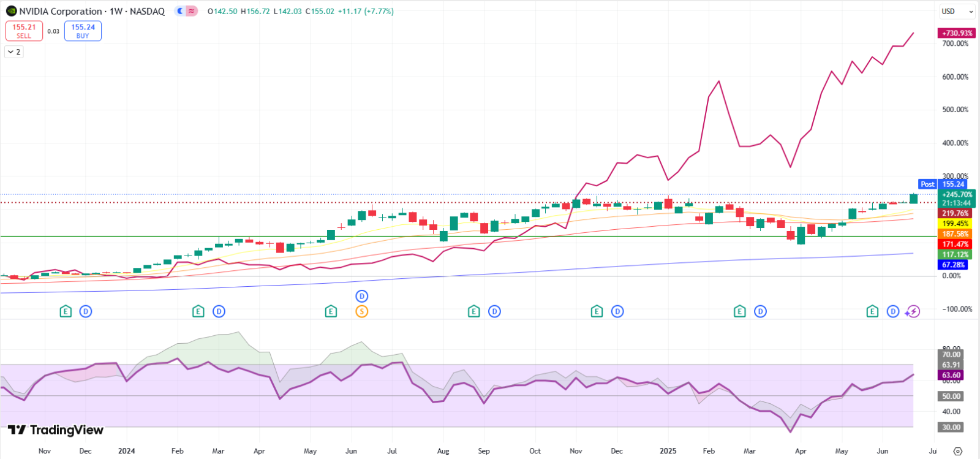Click the red 171.47% axis label
The height and width of the screenshot is (459, 980).
(955, 244)
